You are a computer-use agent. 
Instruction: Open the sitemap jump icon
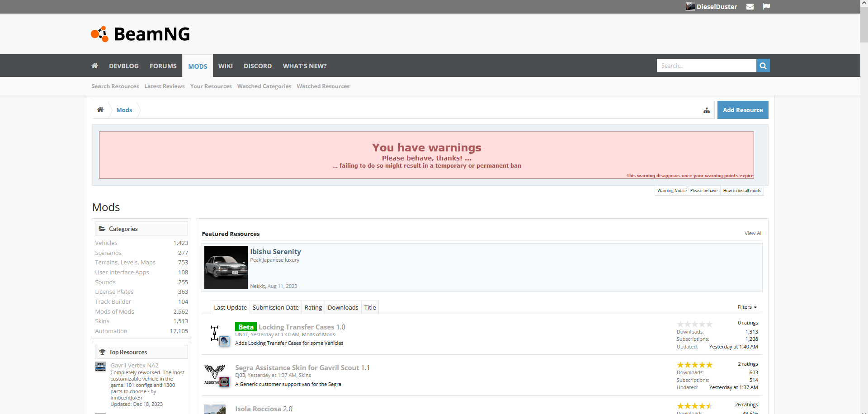(707, 110)
